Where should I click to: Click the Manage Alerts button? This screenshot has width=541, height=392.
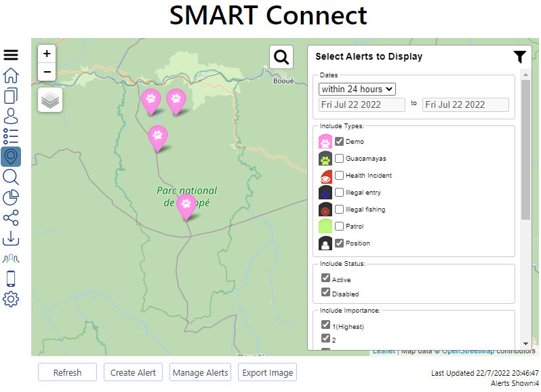click(x=200, y=372)
